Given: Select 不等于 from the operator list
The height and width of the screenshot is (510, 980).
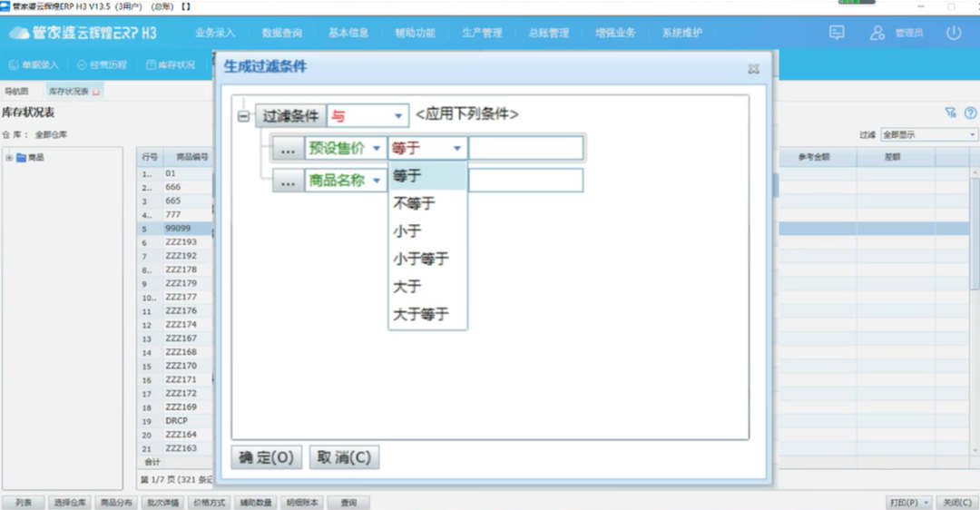Looking at the screenshot, I should click(427, 204).
